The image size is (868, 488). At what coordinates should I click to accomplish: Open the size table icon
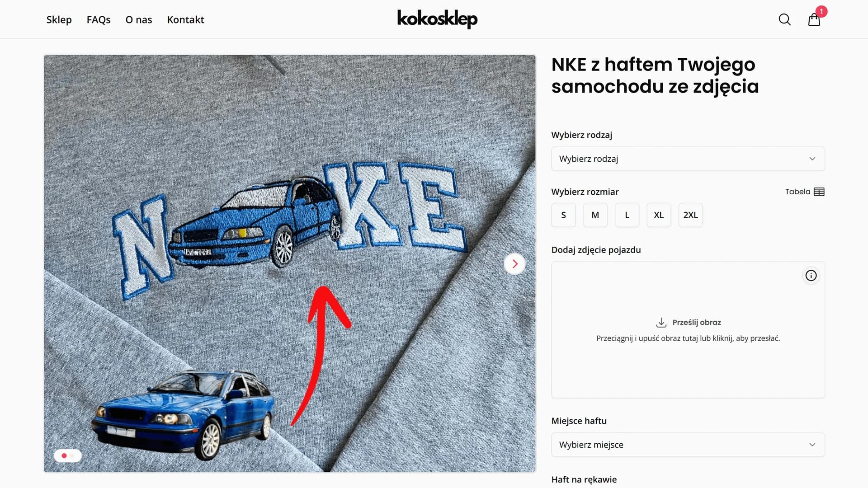[x=819, y=192]
